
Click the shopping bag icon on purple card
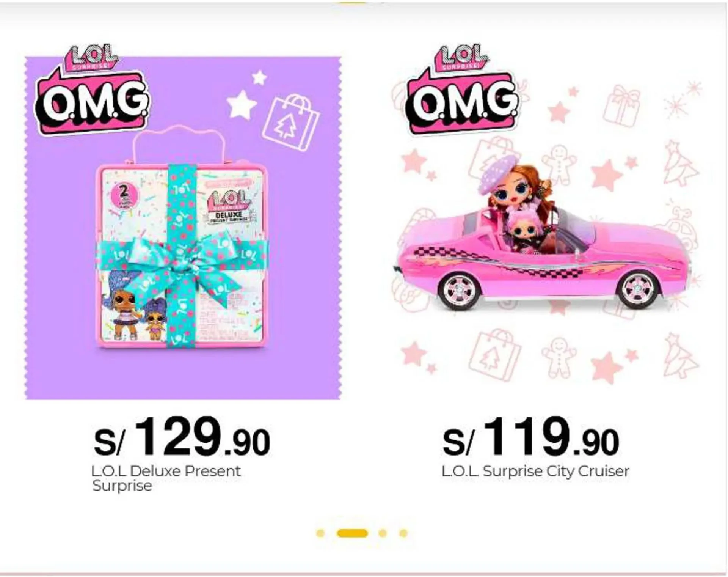point(291,122)
